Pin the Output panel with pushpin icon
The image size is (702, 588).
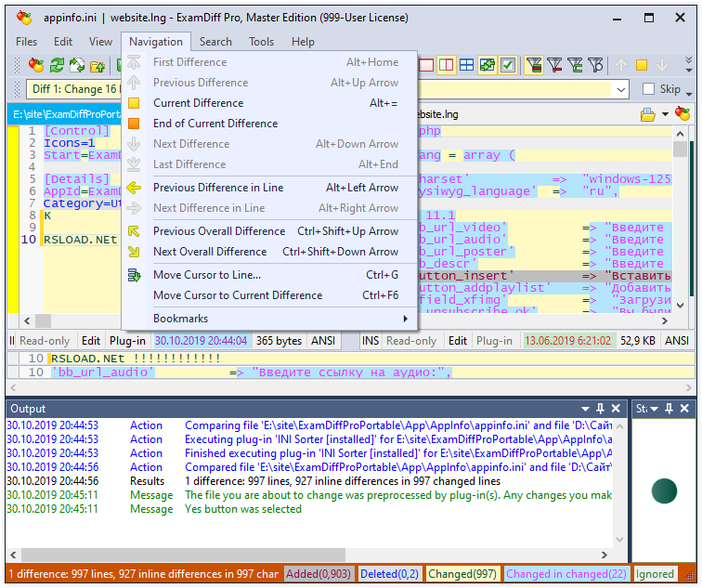[601, 409]
